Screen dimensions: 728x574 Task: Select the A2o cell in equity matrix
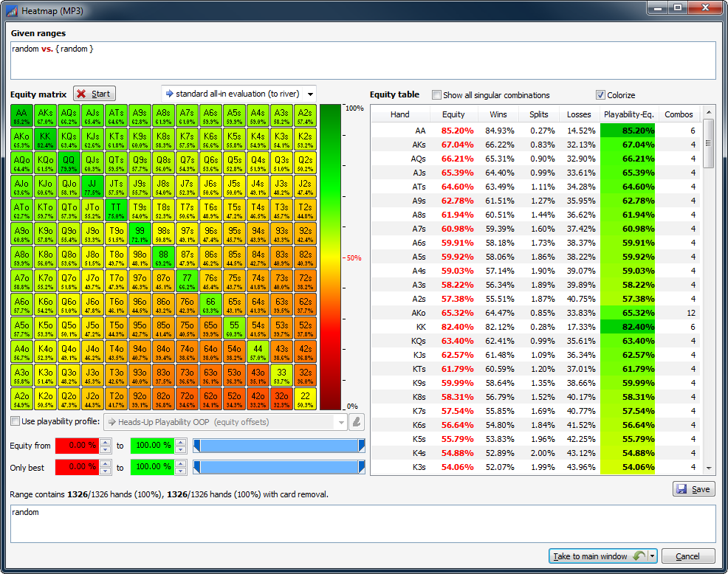22,398
